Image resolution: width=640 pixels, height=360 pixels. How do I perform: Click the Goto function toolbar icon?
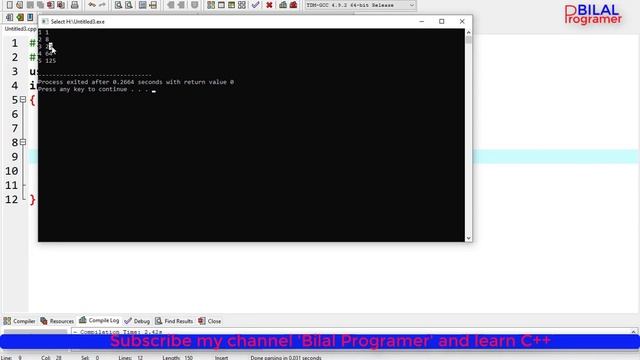pos(142,5)
